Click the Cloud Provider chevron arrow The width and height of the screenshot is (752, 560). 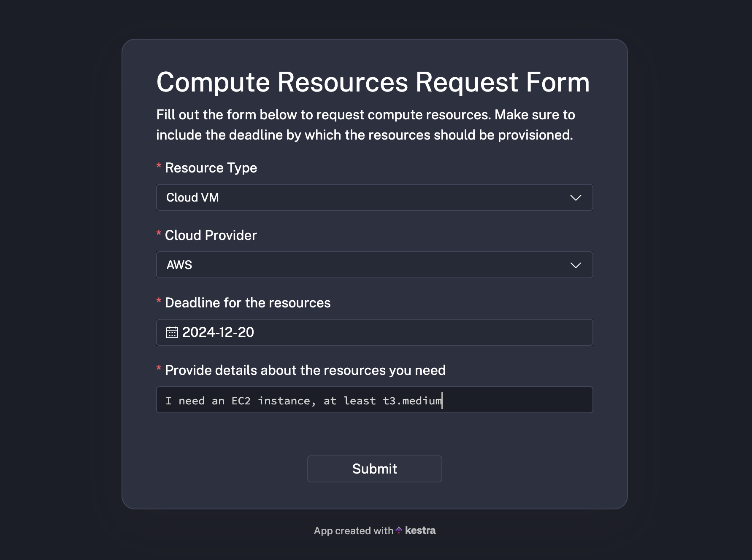click(x=576, y=265)
